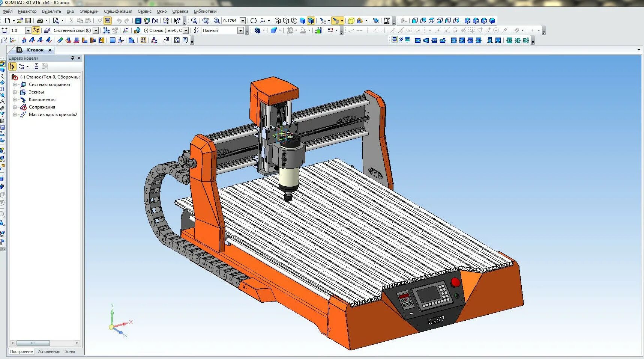Click the document tabs list arrow at right
Viewport: 644px width, 359px height.
(x=639, y=50)
